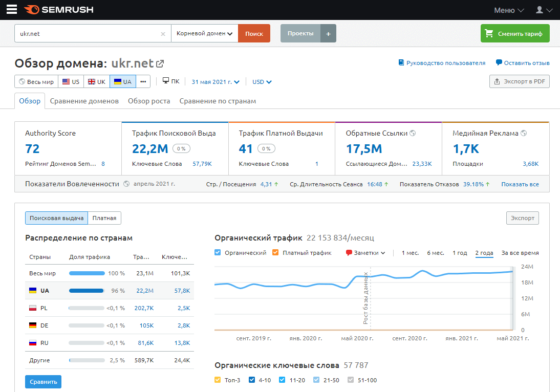
Task: Toggle the Органический checkbox
Action: pyautogui.click(x=218, y=252)
